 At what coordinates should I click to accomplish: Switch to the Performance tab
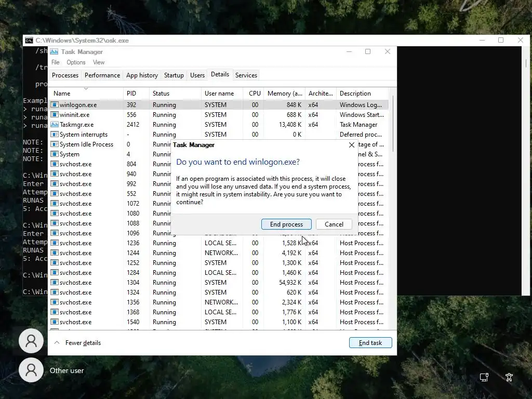(x=102, y=75)
